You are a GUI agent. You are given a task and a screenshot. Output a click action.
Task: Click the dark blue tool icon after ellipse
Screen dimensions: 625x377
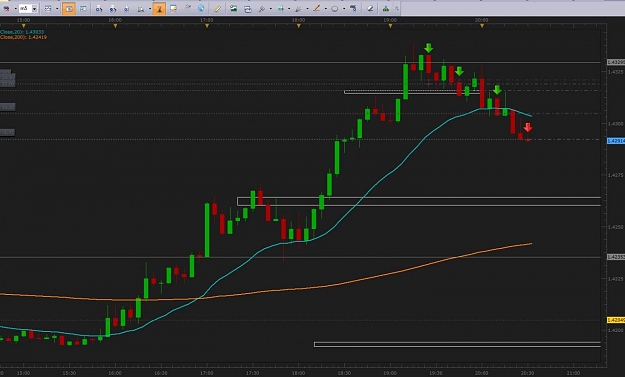353,8
